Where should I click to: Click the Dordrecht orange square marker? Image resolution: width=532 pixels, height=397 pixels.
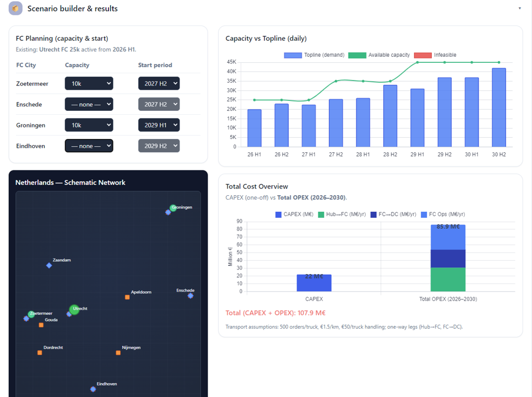pos(40,352)
